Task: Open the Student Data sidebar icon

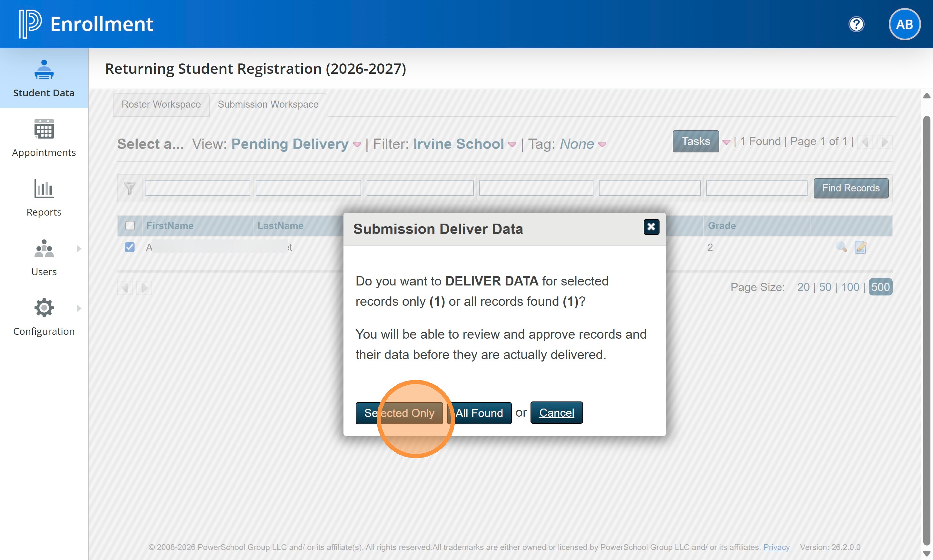Action: [44, 70]
